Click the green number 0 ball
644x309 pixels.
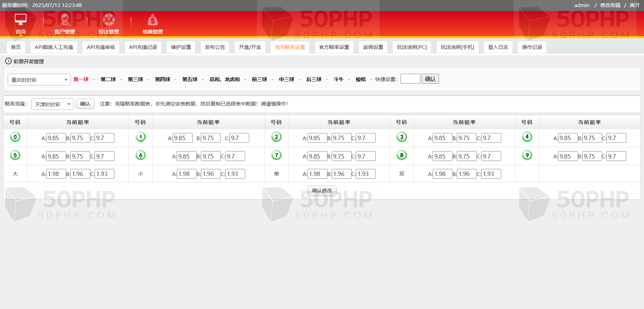(15, 137)
